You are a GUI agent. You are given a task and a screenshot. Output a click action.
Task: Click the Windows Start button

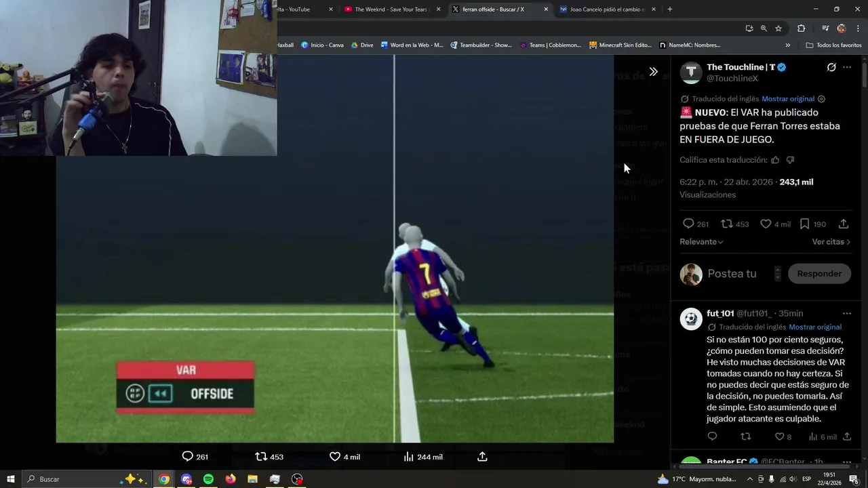[10, 479]
